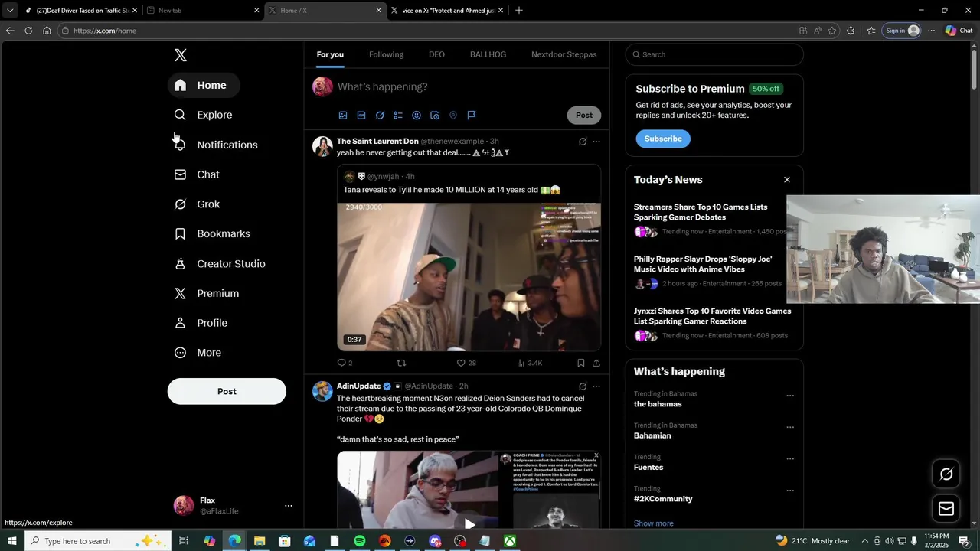
Task: Go to Premium page in sidebar
Action: pyautogui.click(x=207, y=293)
